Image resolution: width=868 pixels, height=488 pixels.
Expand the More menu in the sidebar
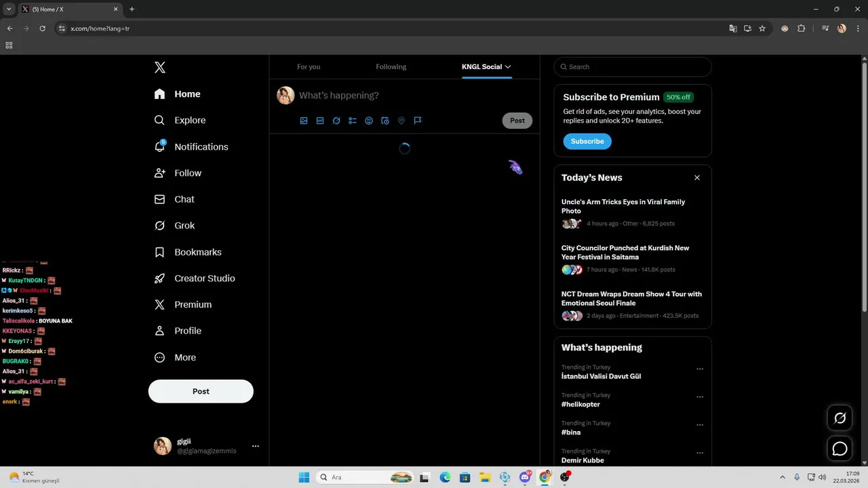click(x=176, y=357)
